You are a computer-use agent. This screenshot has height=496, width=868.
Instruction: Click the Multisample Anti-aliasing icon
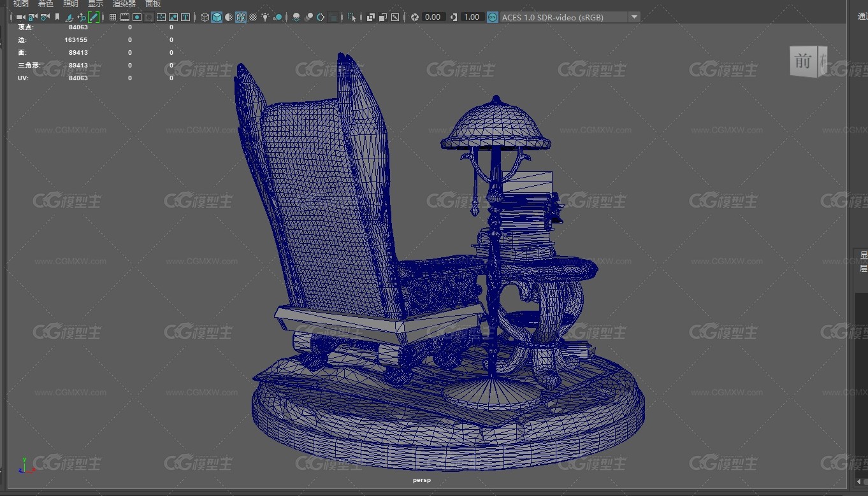pos(321,17)
